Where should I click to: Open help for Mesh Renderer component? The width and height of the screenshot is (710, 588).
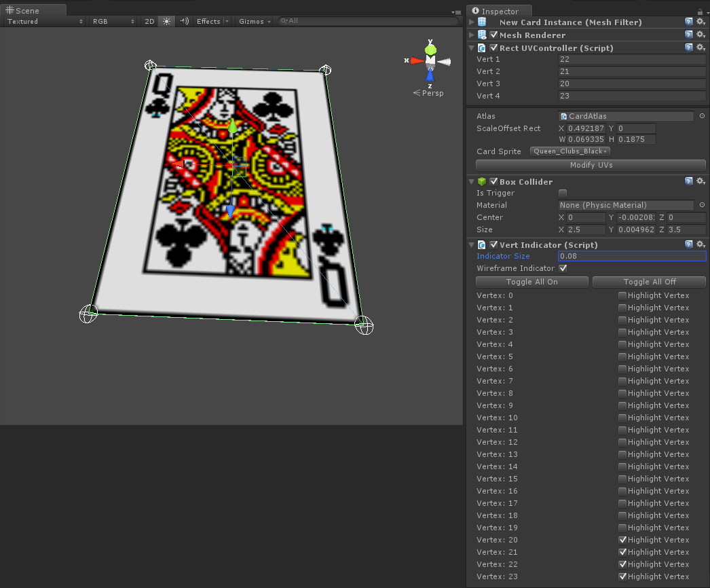coord(688,35)
